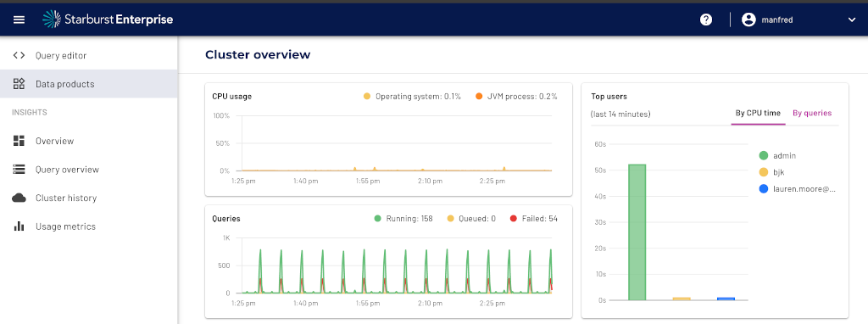Image resolution: width=868 pixels, height=324 pixels.
Task: Click the Starburst Enterprise logo
Action: [x=108, y=20]
